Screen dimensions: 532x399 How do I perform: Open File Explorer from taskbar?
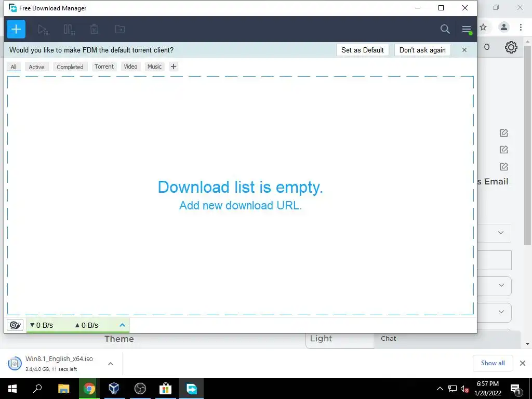pos(63,389)
